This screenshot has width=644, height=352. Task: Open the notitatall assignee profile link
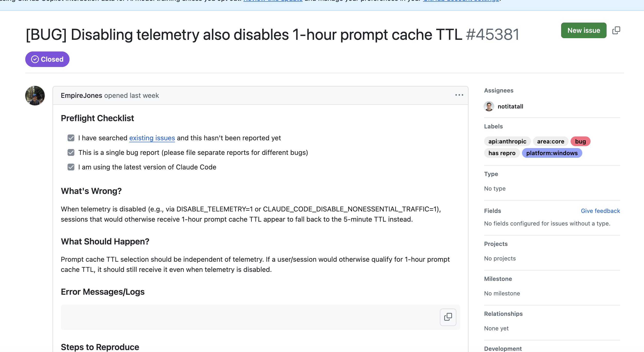coord(510,106)
